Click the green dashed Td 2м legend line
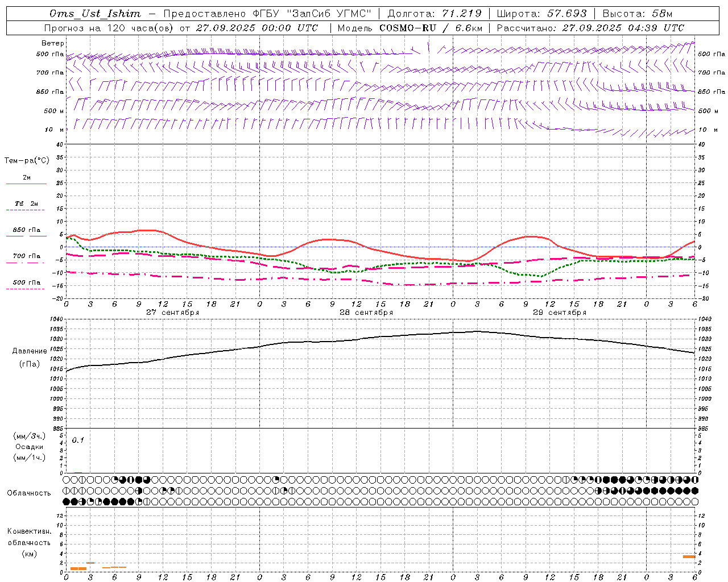Screen dimensions: 728x582 tap(25, 210)
